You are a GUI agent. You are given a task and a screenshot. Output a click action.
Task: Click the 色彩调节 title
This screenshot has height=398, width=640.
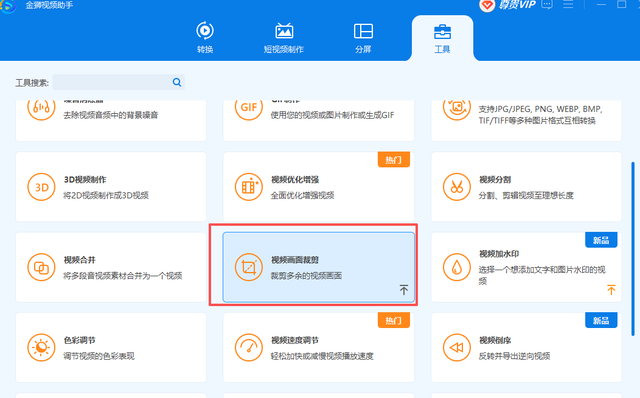[80, 340]
